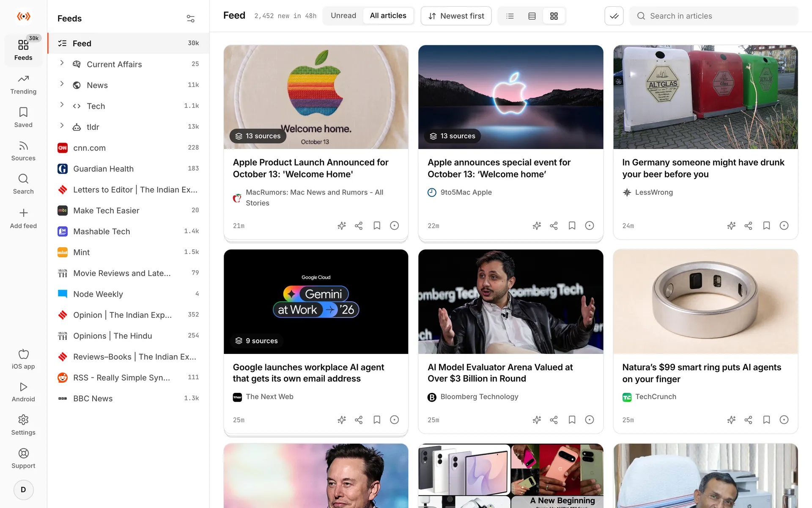
Task: Select the Unread tab
Action: (343, 16)
